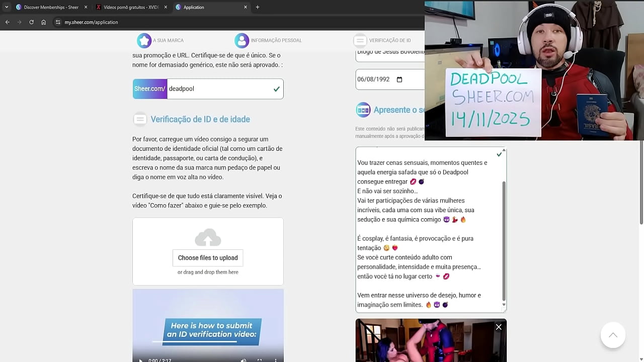644x362 pixels.
Task: Select the "A SUA MARCA" star icon
Action: click(x=144, y=40)
